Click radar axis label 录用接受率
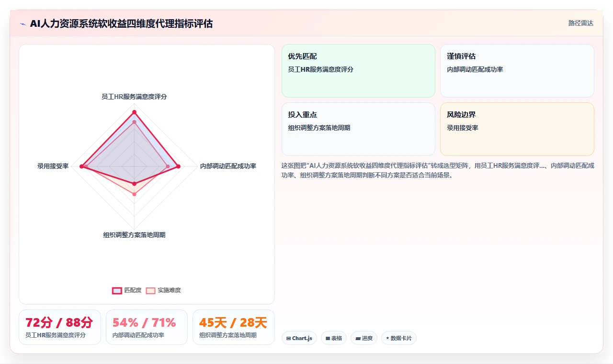Screen dimensions: 613x364 [x=53, y=166]
